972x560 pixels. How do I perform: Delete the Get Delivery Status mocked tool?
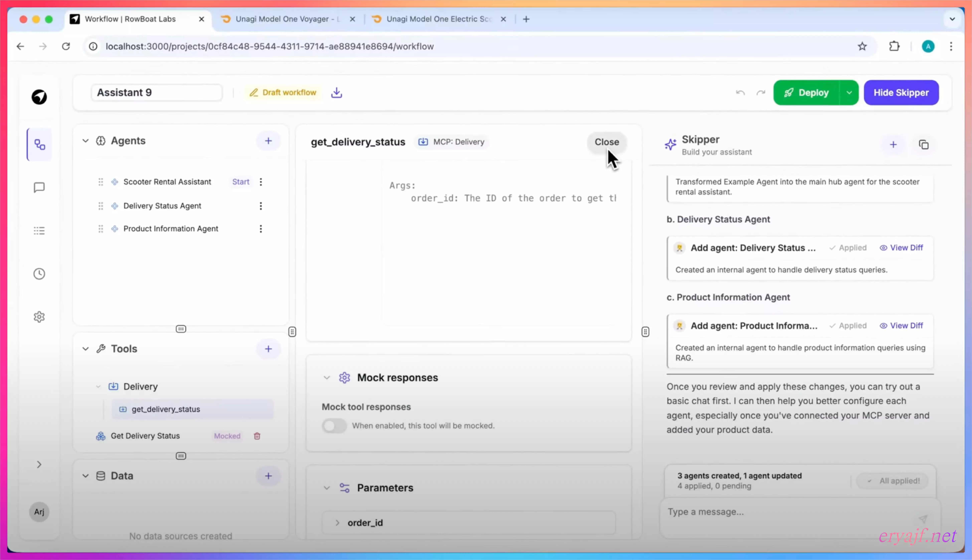click(257, 436)
